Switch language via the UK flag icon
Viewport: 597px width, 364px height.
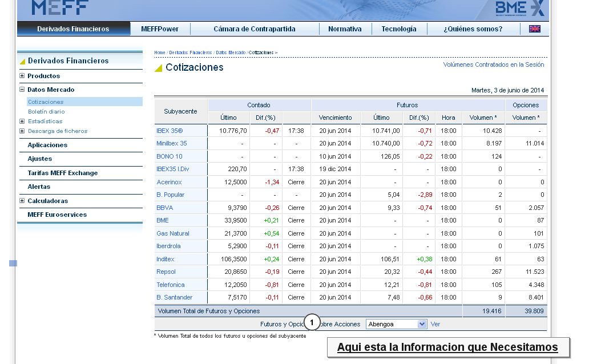point(534,29)
